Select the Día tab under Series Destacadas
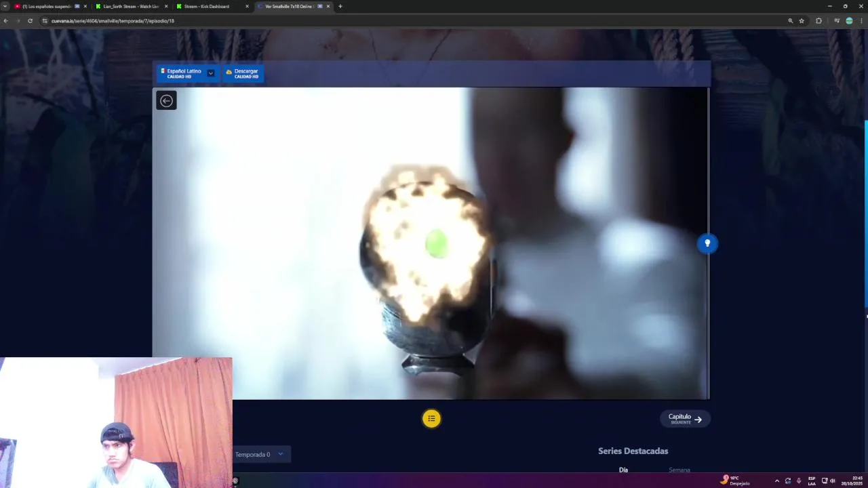Viewport: 868px width, 488px height. click(x=623, y=470)
